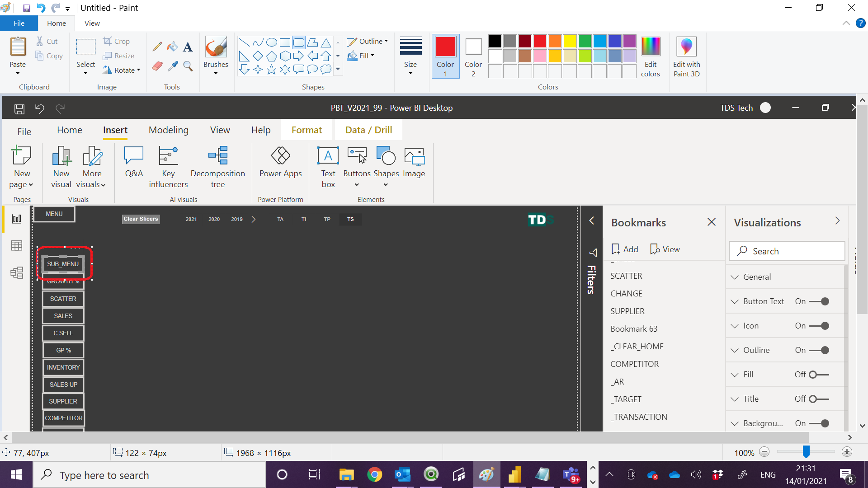Viewport: 868px width, 488px height.
Task: Select the Fill with color bucket tool
Action: [x=172, y=46]
